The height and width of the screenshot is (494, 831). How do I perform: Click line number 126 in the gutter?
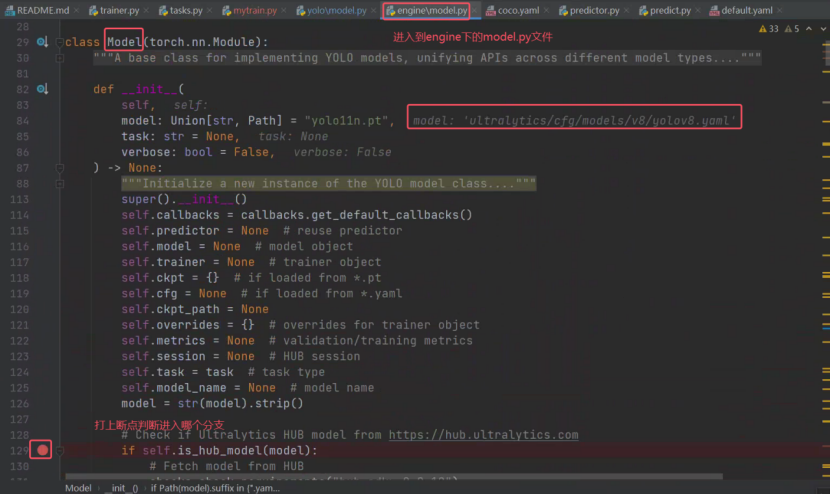click(20, 404)
